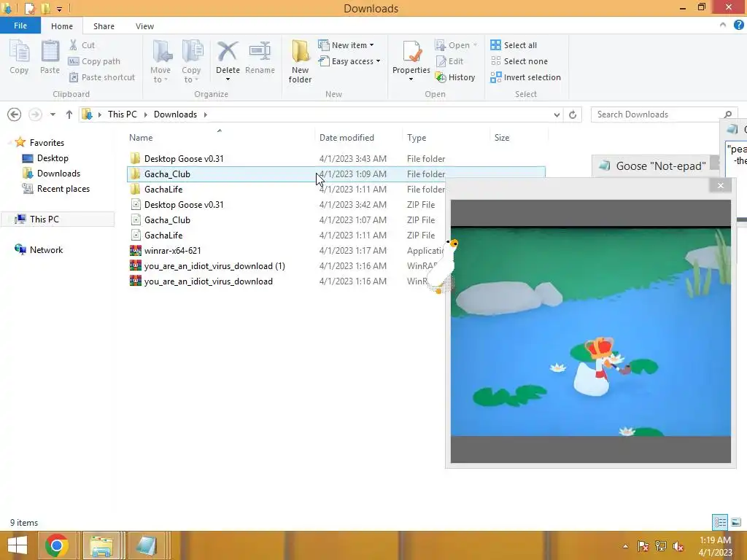
Task: Select Desktop in Favorites
Action: pyautogui.click(x=53, y=158)
